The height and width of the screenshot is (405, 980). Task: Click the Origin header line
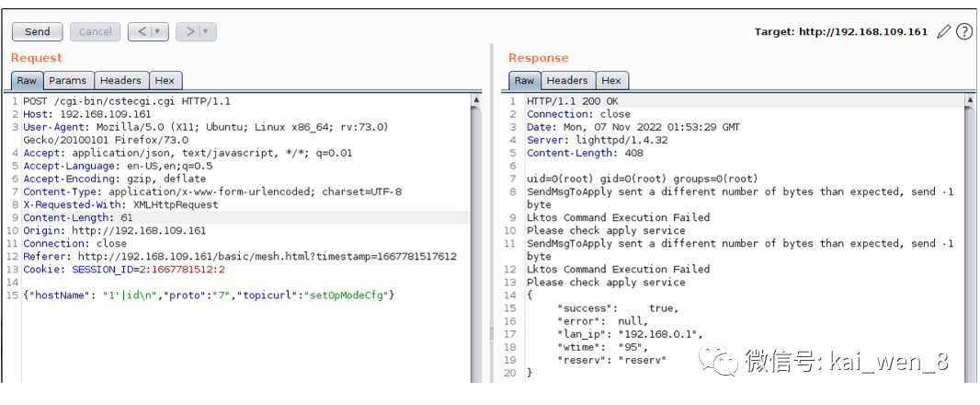(x=114, y=230)
